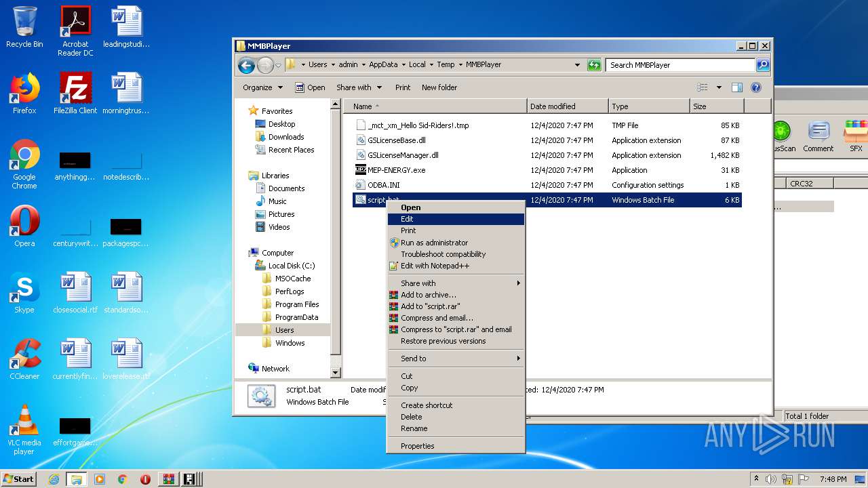Screen dimensions: 868x488
Task: Click Name column header
Action: click(435, 106)
